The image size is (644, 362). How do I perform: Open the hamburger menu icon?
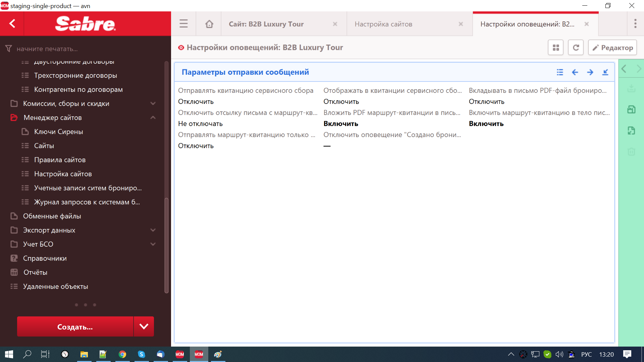pyautogui.click(x=183, y=24)
